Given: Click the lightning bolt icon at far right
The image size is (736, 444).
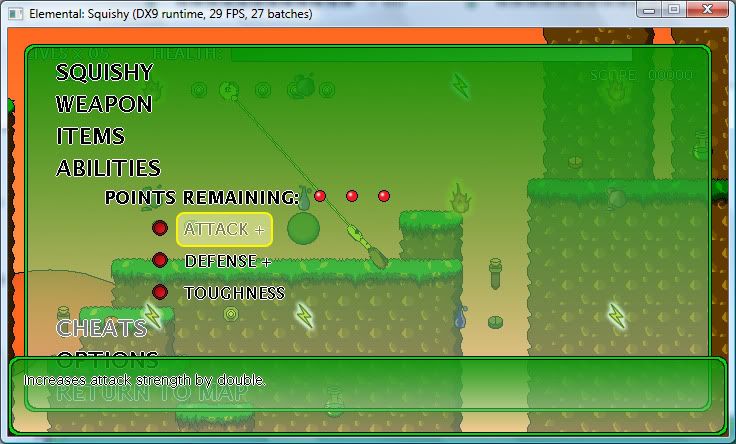Looking at the screenshot, I should coord(616,315).
